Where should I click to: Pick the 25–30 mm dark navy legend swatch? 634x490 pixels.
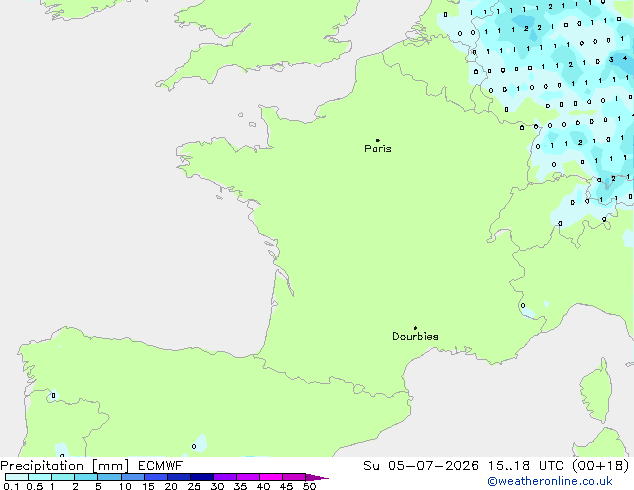(x=202, y=477)
